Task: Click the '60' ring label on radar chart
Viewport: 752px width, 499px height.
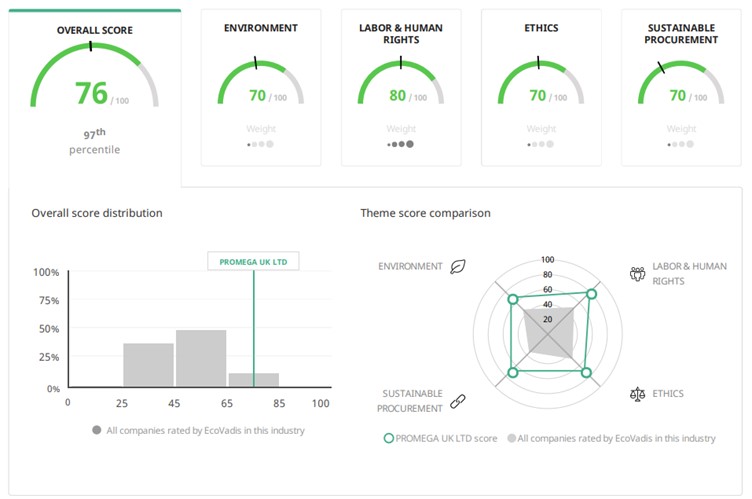Action: click(x=548, y=289)
